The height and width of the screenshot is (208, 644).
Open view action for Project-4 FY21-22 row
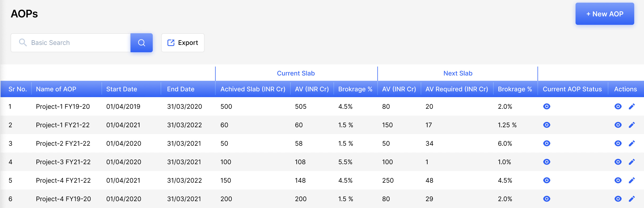(618, 180)
